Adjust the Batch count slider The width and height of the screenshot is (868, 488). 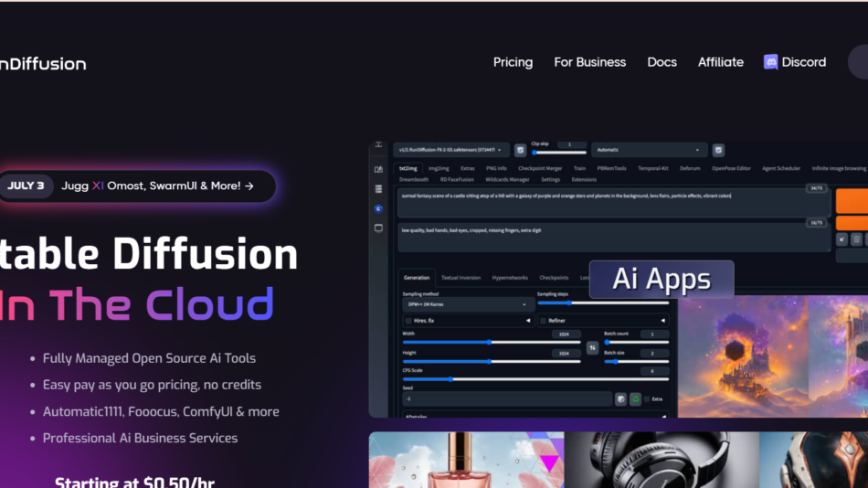point(636,343)
